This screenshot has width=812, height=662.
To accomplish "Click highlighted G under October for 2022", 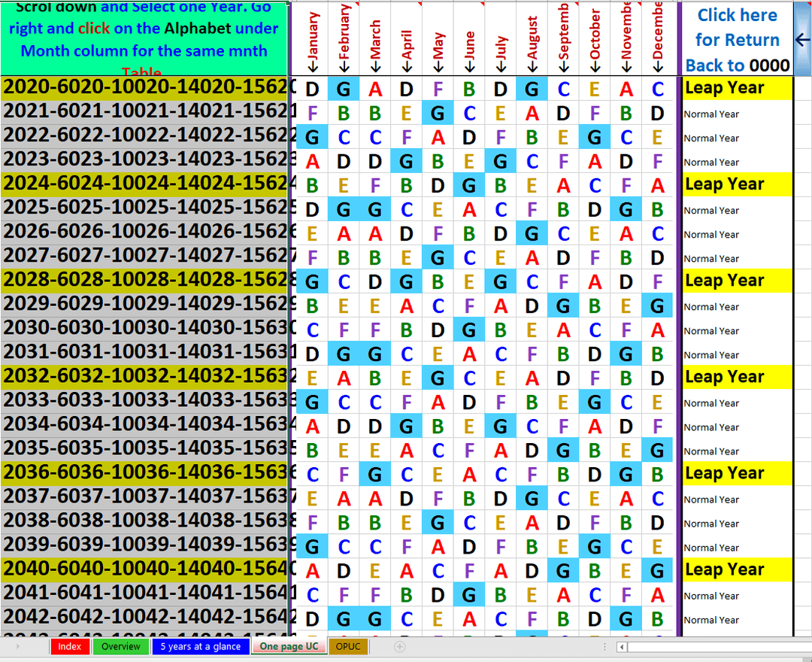I will click(x=595, y=137).
